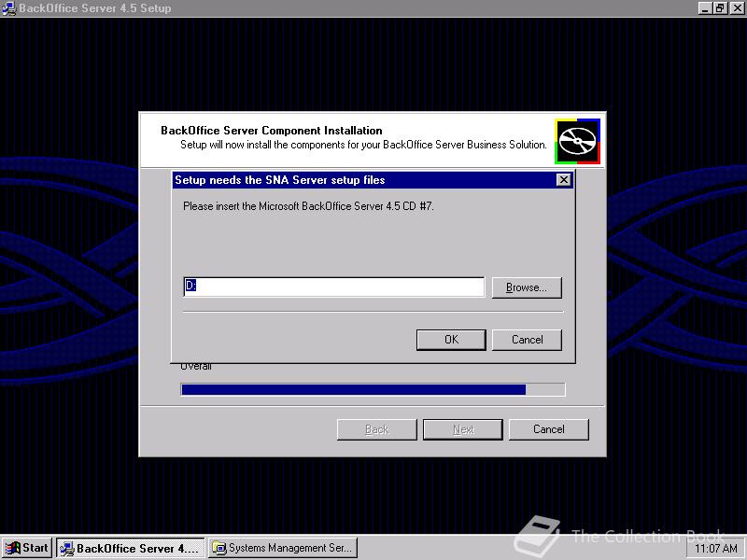
Task: Restore the BackOffice Server 4.5 Setup window
Action: point(720,8)
